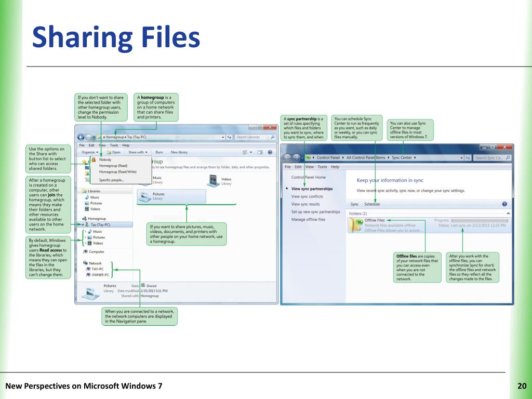532x399 pixels.
Task: Choose Specific people... in the Share with menu
Action: (x=111, y=180)
